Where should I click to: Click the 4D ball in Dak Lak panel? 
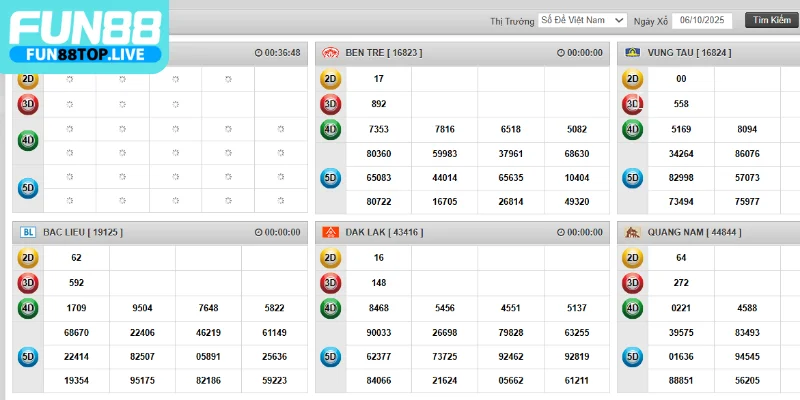tap(331, 309)
